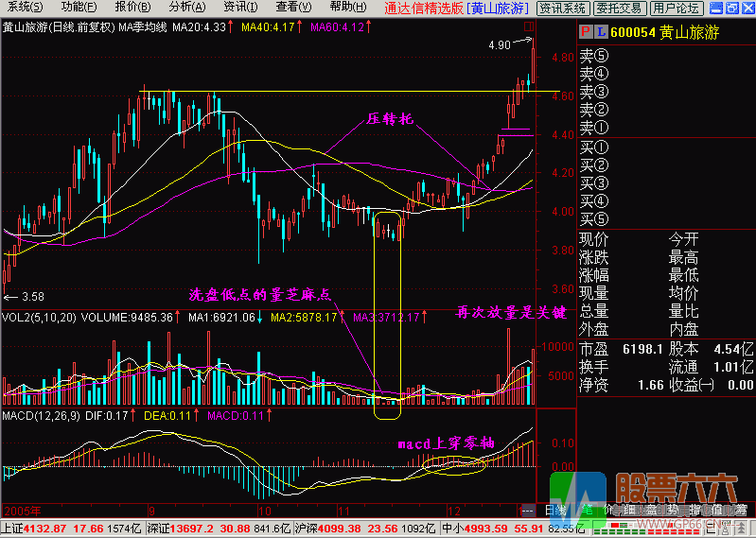Open the 报价(B) menu
This screenshot has width=756, height=538.
tap(132, 7)
